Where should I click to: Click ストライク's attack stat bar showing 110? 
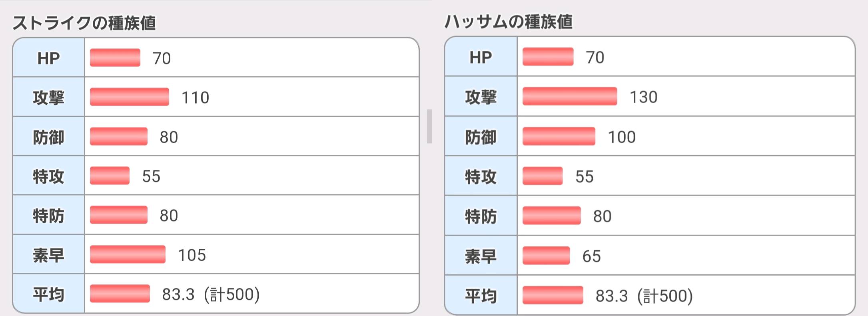click(129, 97)
